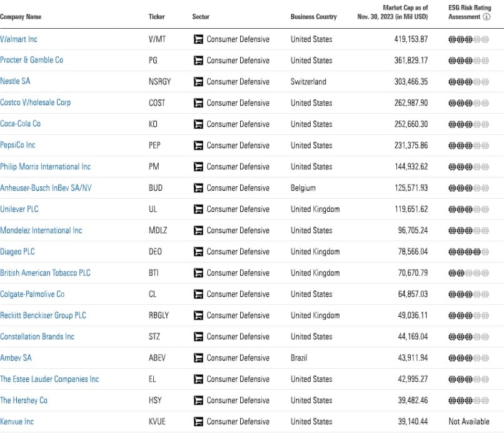Click the sector icon in Nestle SA row
This screenshot has height=433, width=504.
198,82
